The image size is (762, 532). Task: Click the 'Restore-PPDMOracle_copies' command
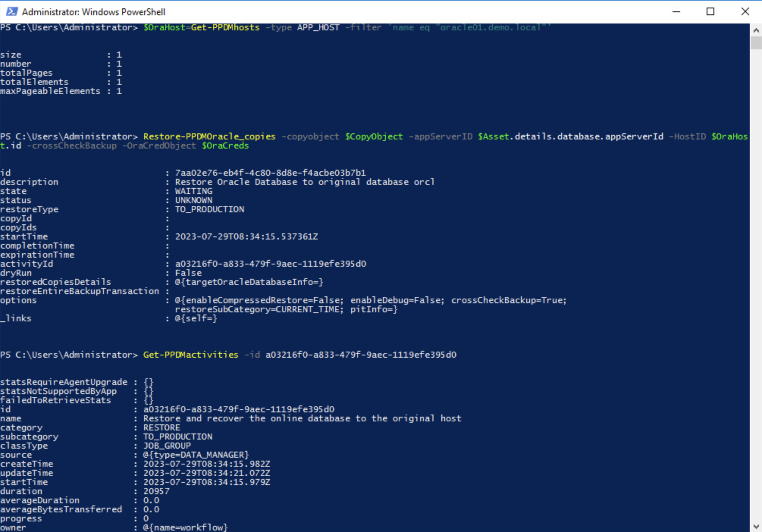coord(209,136)
